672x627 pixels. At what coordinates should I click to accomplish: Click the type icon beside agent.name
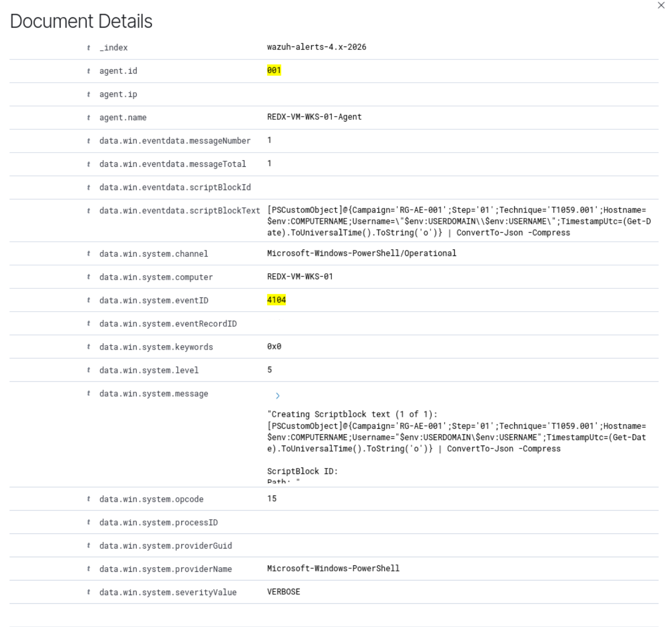(x=88, y=118)
